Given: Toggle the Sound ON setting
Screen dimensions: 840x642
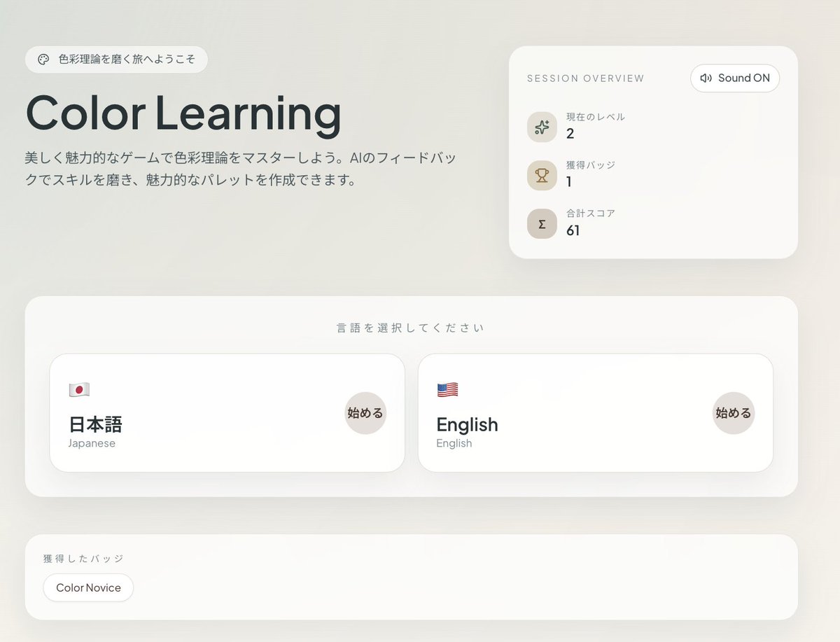Looking at the screenshot, I should point(734,78).
